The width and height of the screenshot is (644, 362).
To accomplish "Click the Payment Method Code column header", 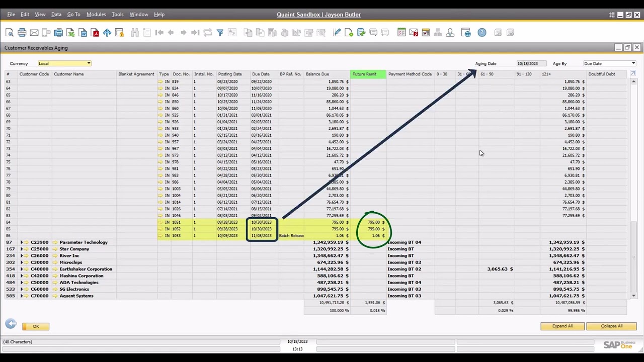I will click(410, 74).
